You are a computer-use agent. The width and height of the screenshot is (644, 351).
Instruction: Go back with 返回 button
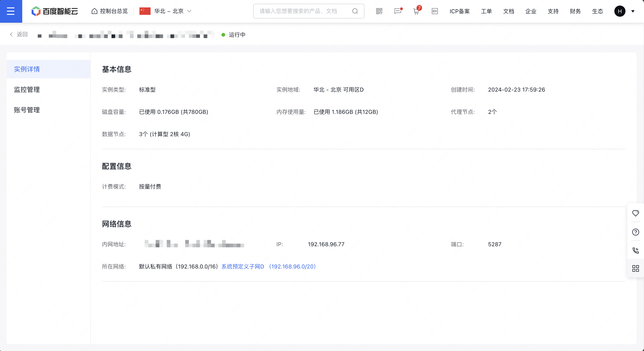(19, 35)
